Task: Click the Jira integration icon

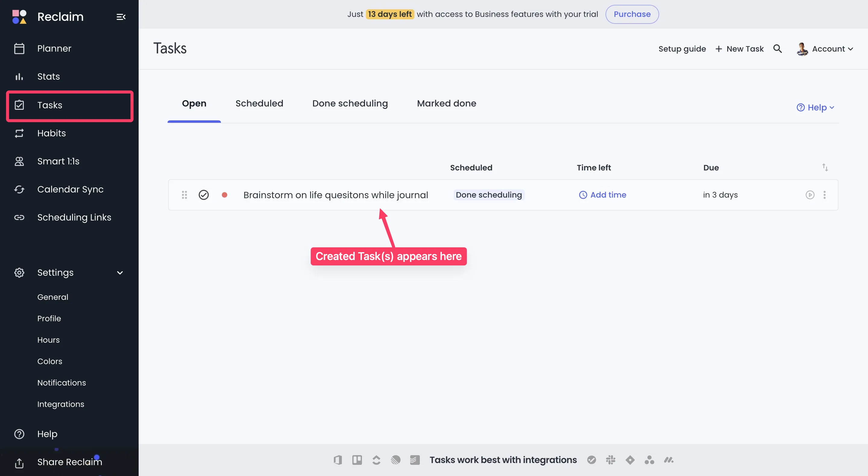Action: [630, 460]
